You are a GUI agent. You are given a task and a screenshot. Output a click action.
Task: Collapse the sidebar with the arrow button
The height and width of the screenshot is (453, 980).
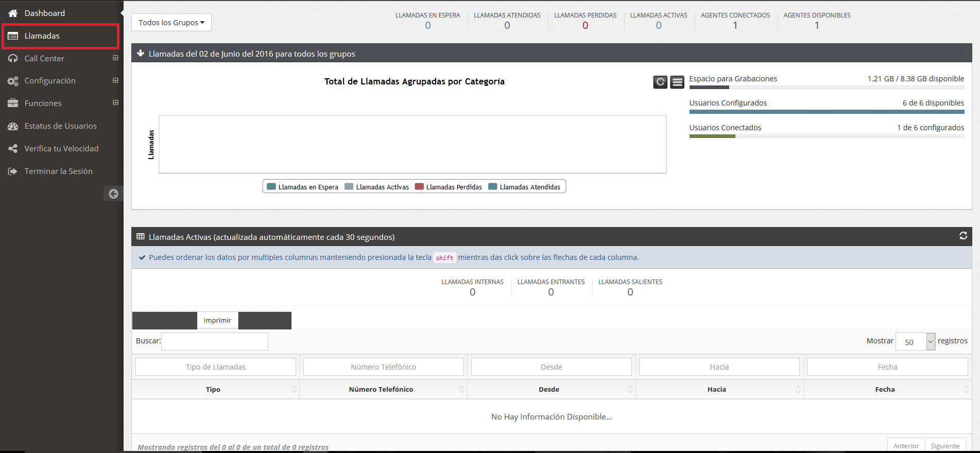coord(113,194)
